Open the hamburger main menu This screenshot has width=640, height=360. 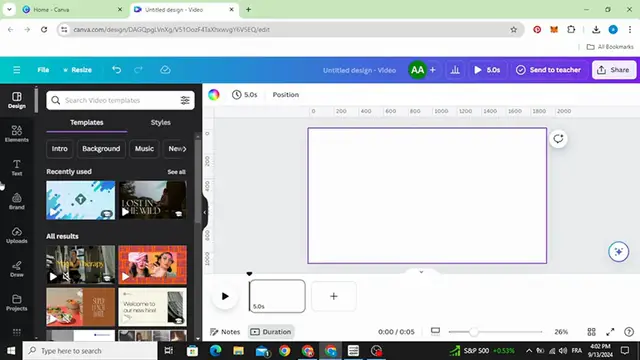click(x=17, y=70)
